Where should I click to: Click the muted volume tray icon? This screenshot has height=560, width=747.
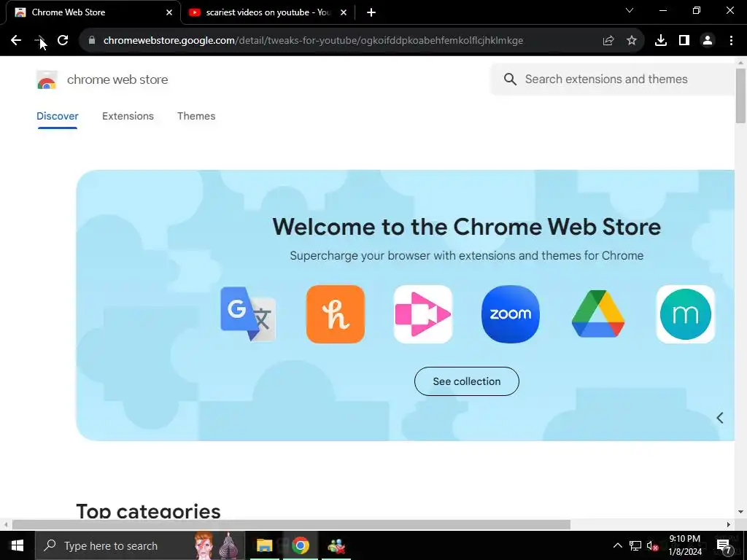click(652, 545)
